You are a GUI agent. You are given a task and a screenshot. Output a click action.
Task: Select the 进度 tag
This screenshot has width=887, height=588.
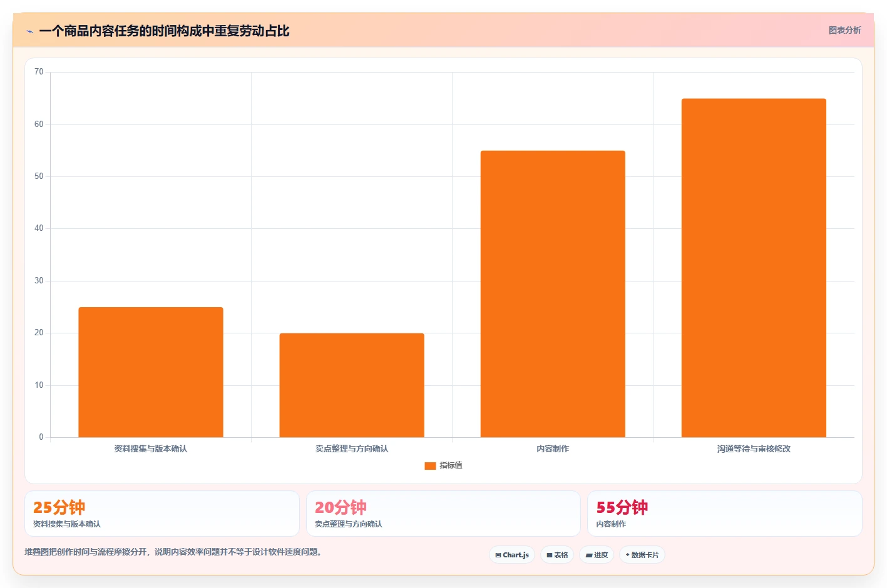[597, 555]
